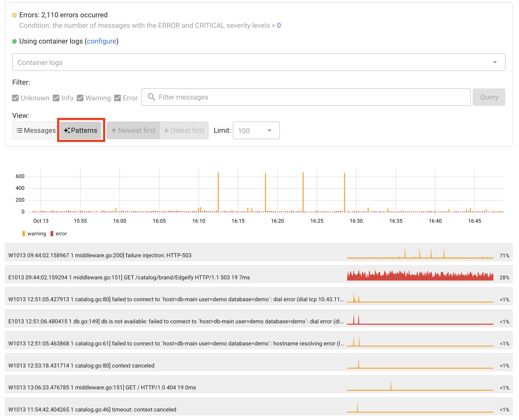Open the Limit 100 dropdown

point(256,130)
